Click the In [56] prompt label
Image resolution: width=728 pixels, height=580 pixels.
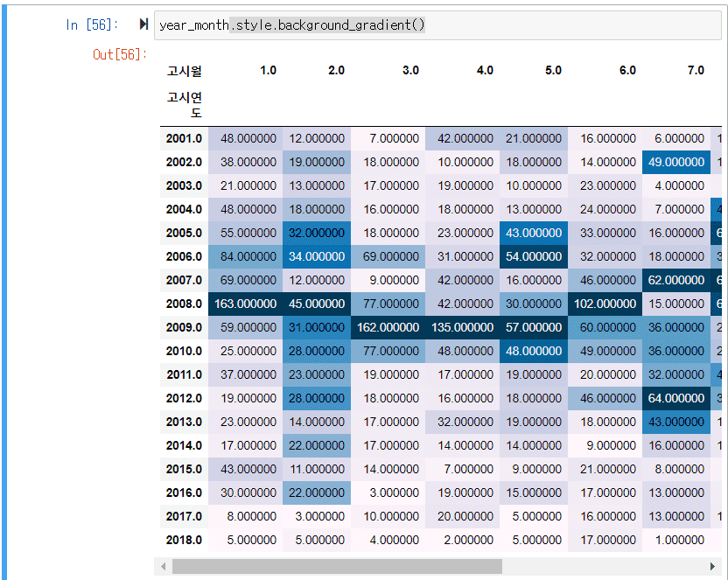[92, 24]
